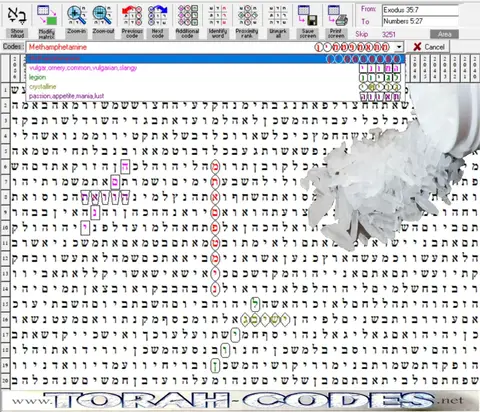
Task: Click the red-circled letter in row 8
Action: pyautogui.click(x=215, y=197)
